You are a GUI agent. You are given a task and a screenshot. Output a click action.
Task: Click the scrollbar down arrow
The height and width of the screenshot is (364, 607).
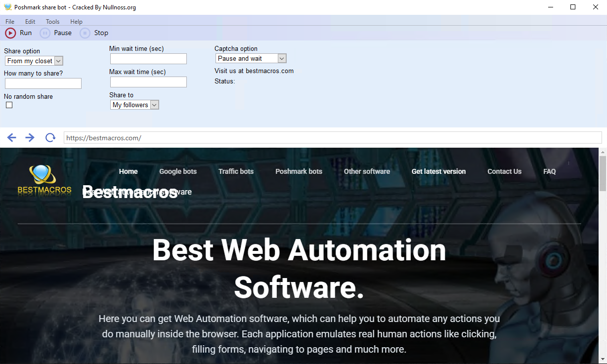pyautogui.click(x=603, y=360)
